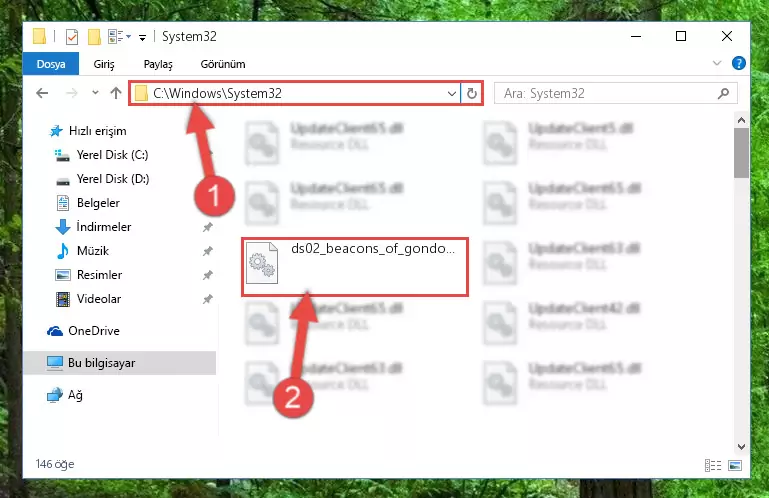Refresh the System32 folder

point(471,93)
